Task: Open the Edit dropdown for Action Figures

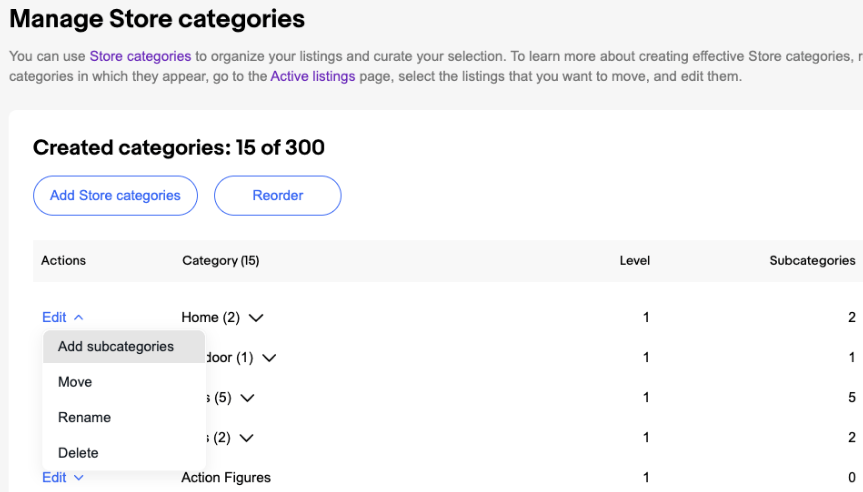Action: click(63, 478)
